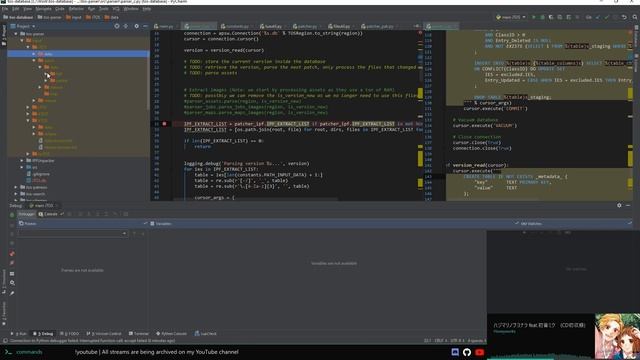Click the 'commands' text in stream overlay

pos(29,352)
